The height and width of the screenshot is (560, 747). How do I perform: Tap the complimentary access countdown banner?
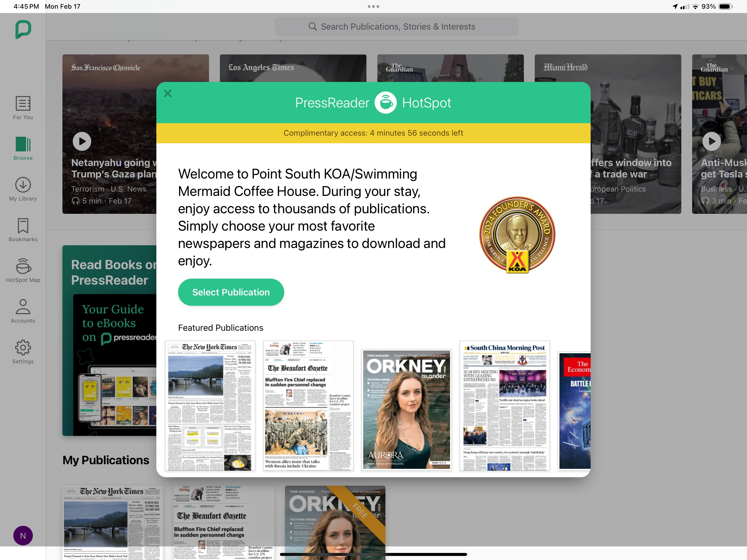(373, 133)
